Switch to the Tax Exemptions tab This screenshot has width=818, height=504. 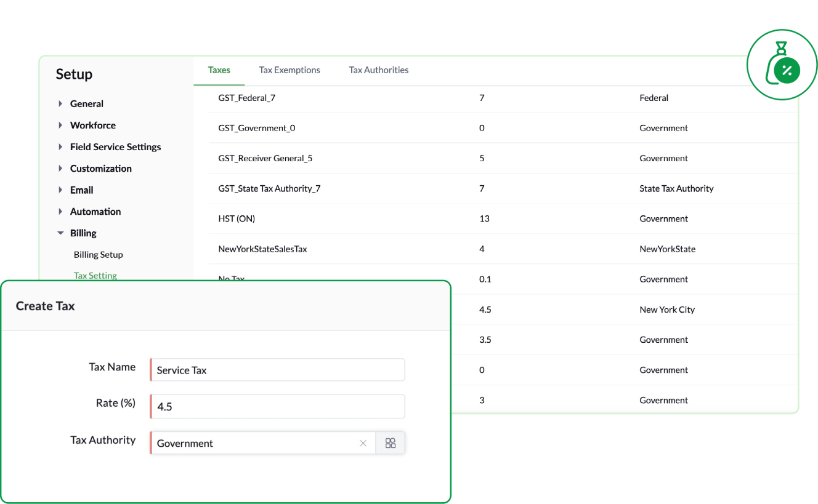[290, 70]
